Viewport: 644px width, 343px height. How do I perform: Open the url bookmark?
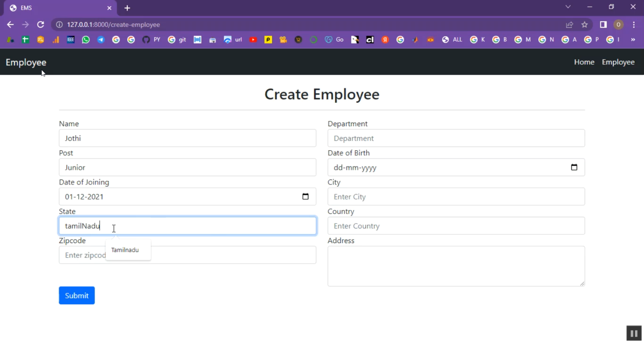click(x=233, y=40)
